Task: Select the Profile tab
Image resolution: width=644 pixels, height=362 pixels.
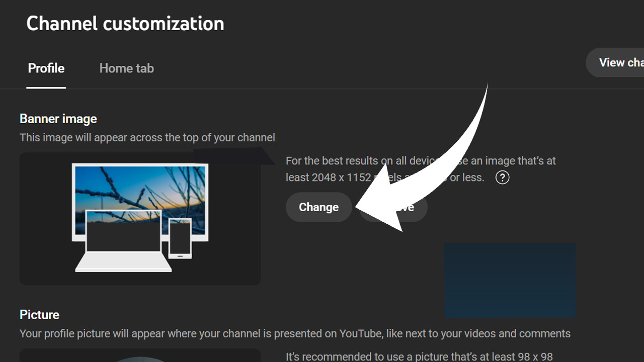Action: pos(46,68)
